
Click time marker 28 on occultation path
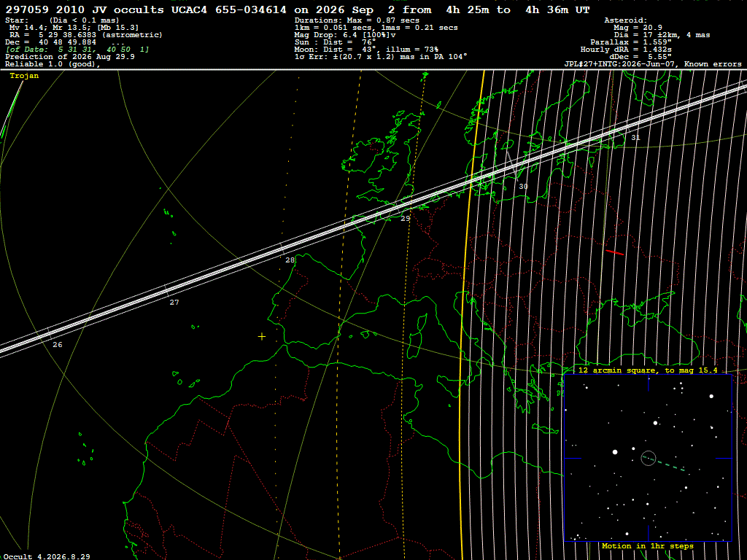pyautogui.click(x=290, y=260)
